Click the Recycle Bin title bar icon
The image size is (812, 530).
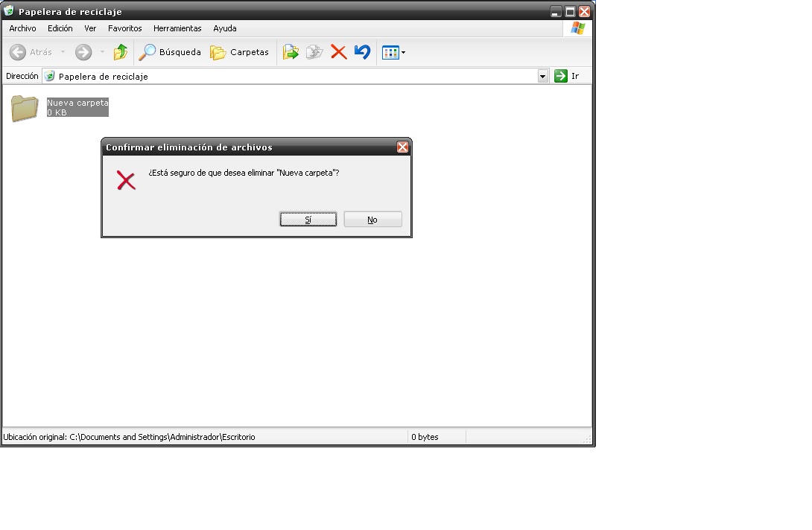point(8,10)
